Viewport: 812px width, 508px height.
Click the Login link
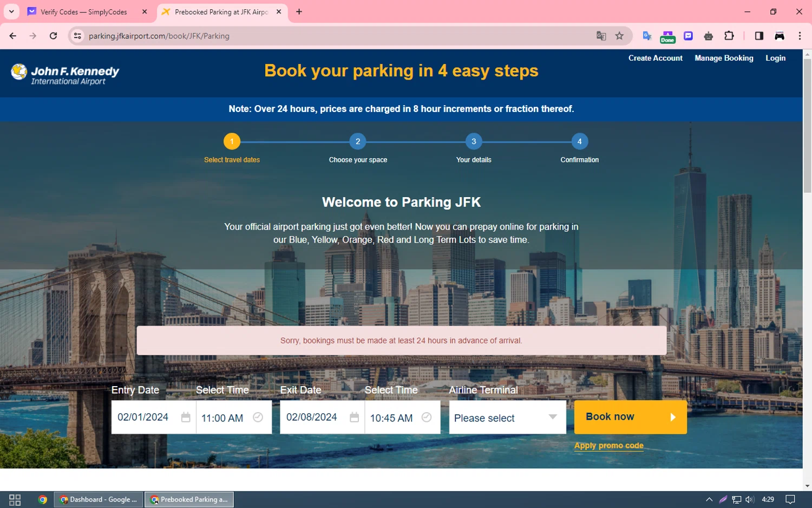(x=775, y=58)
